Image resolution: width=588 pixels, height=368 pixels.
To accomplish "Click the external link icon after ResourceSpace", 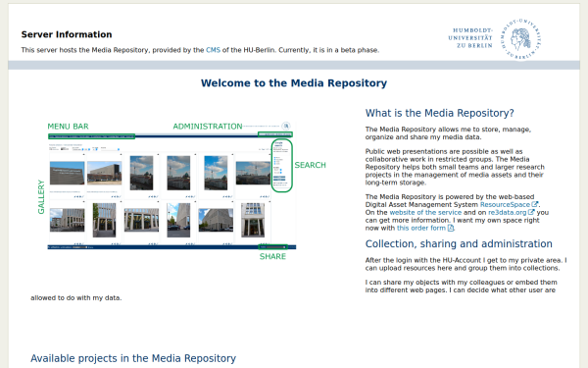I will [535, 204].
